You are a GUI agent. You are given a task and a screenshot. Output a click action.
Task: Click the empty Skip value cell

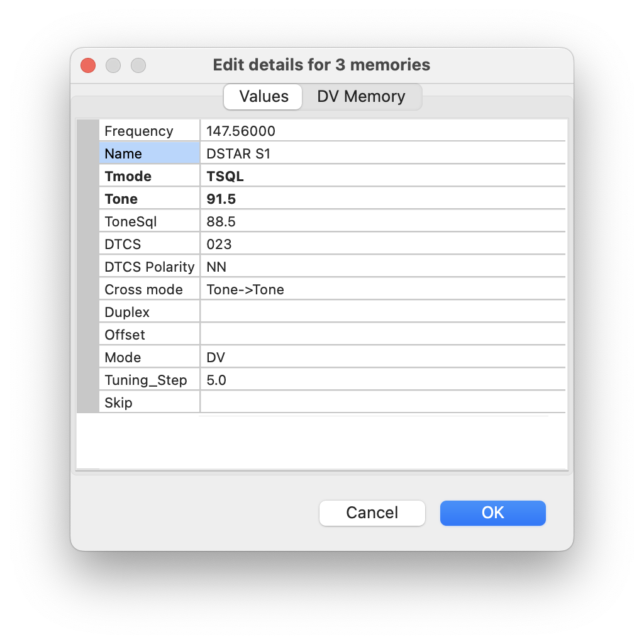click(383, 402)
